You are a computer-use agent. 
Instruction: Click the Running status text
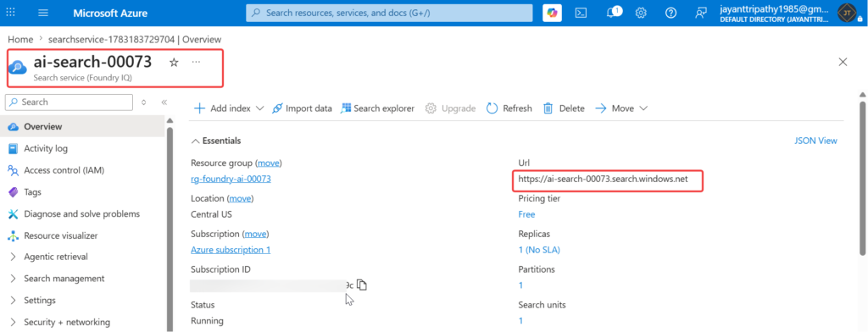(x=207, y=320)
